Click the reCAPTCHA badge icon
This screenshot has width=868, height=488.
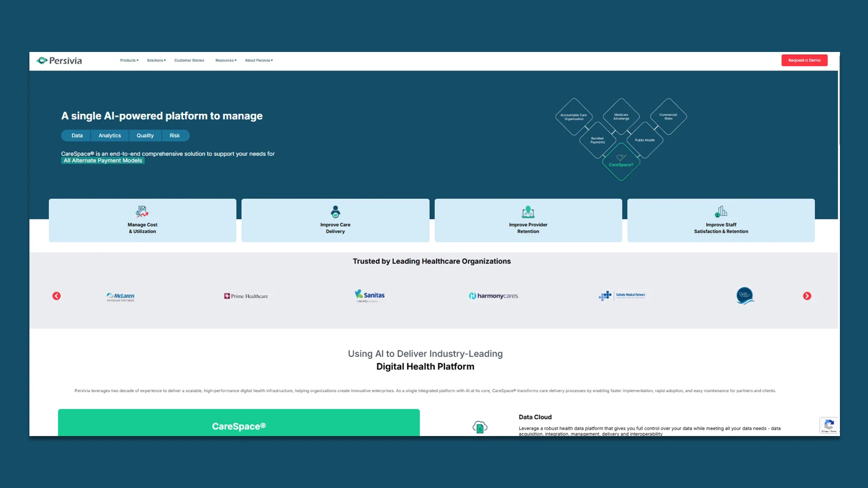coord(829,425)
